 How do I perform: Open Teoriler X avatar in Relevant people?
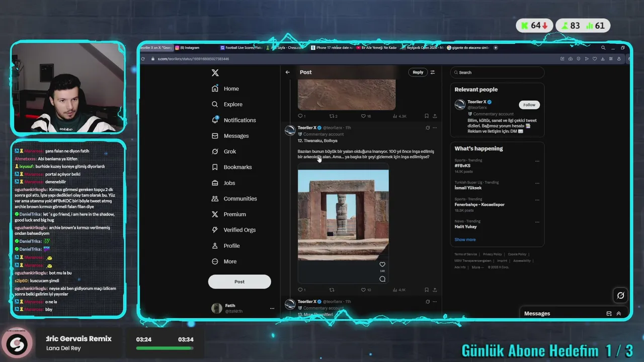460,105
